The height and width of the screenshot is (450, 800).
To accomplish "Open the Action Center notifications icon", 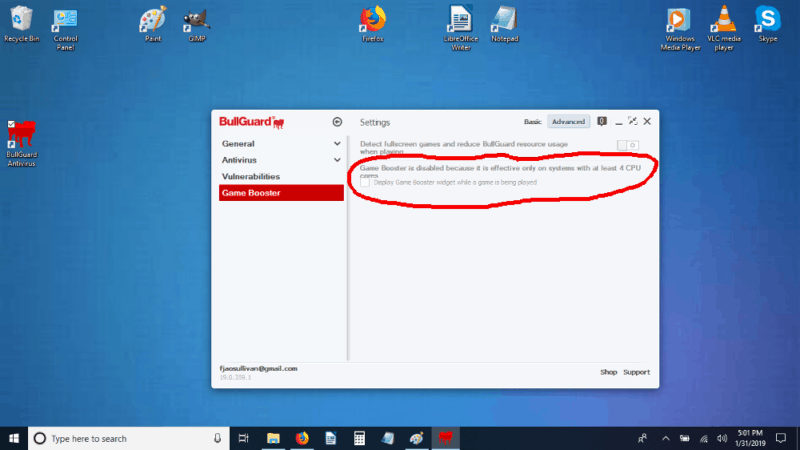I will pyautogui.click(x=781, y=438).
